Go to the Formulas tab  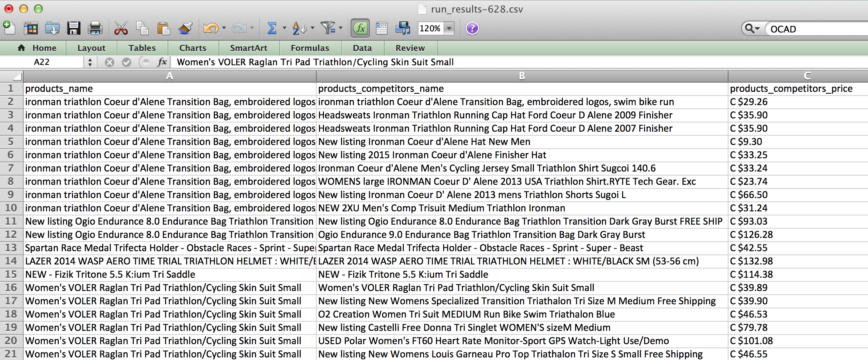coord(310,48)
